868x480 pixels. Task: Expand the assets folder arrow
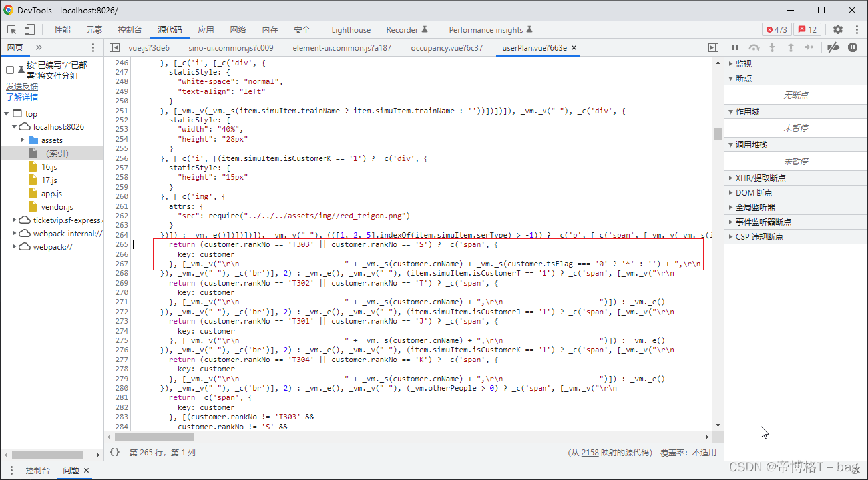[23, 140]
